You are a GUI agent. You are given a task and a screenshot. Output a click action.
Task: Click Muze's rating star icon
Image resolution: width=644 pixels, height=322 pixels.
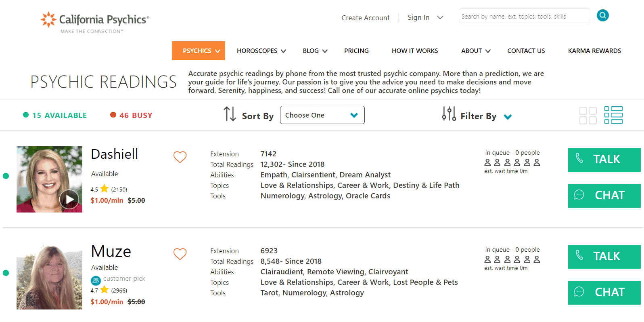click(105, 290)
